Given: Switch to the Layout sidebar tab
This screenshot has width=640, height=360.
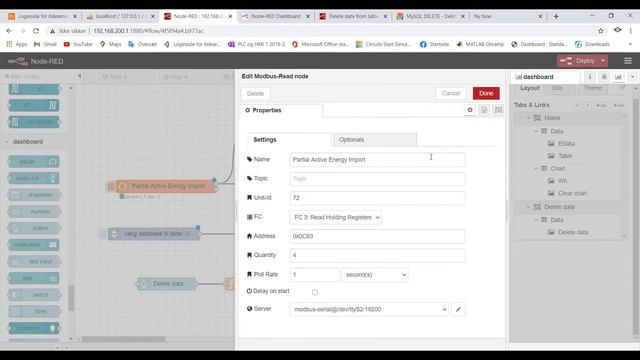Looking at the screenshot, I should (x=530, y=88).
